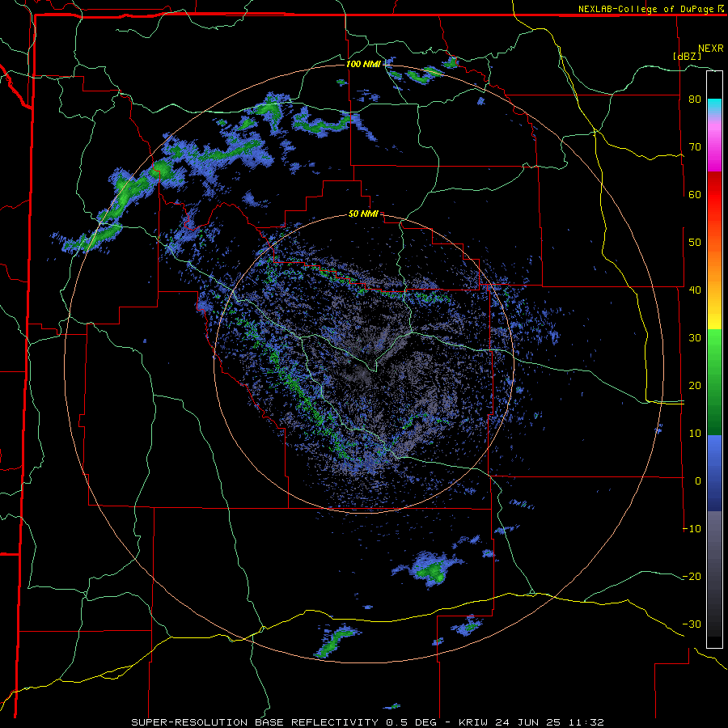Click the 100 NMI range ring label
Viewport: 728px width, 728px height.
[363, 64]
